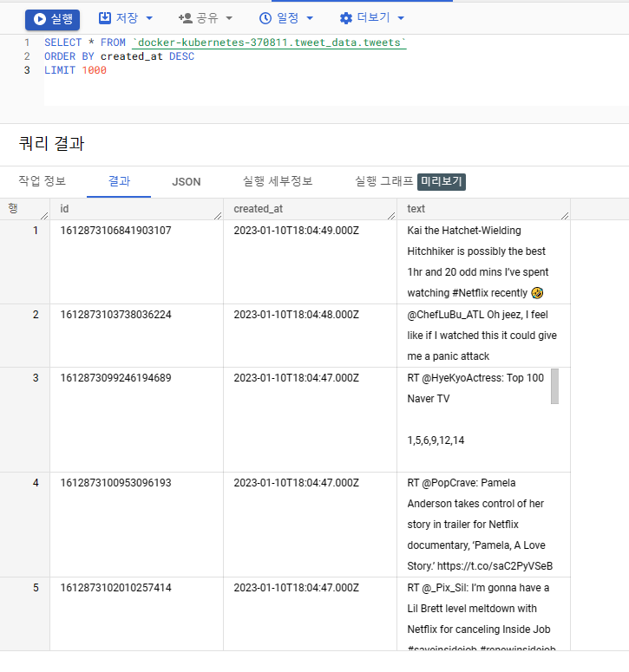The height and width of the screenshot is (672, 629).
Task: Click the 1,5,6,9,12,14 text in row 3
Action: click(x=436, y=440)
